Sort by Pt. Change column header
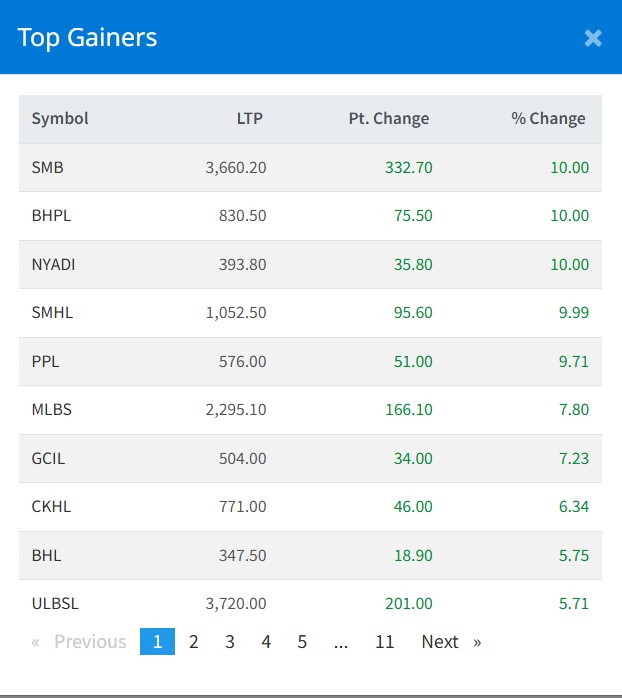The width and height of the screenshot is (622, 698). pyautogui.click(x=389, y=119)
